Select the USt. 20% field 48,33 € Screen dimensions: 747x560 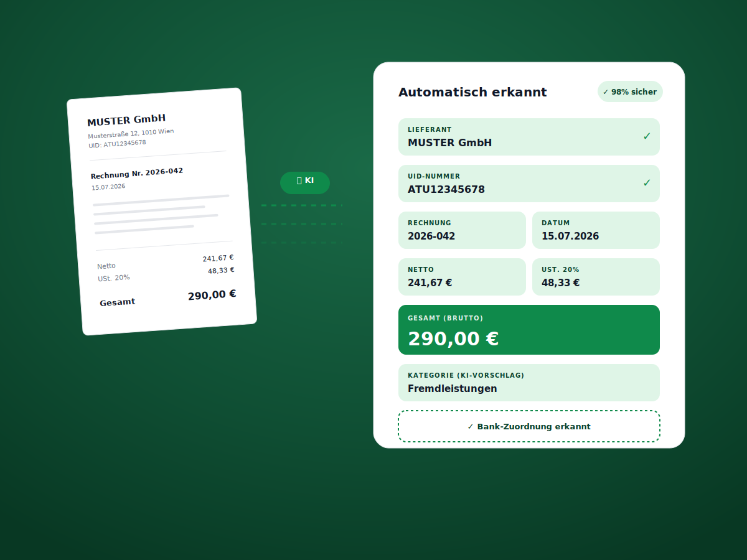point(596,277)
